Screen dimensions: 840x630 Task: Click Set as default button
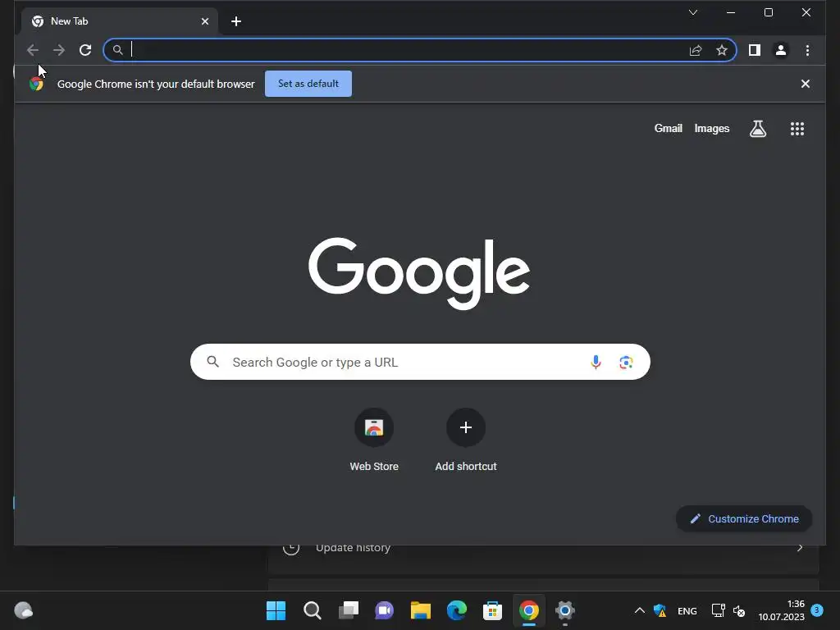[308, 84]
